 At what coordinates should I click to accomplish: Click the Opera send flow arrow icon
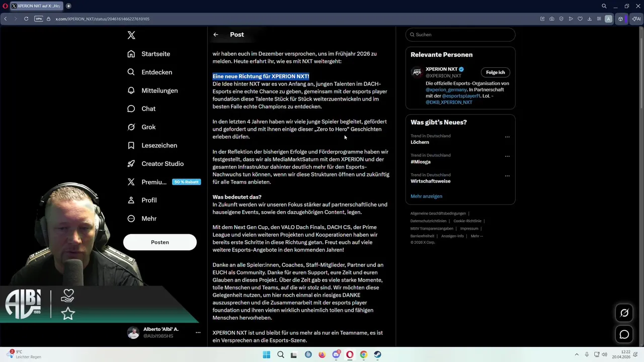click(571, 19)
